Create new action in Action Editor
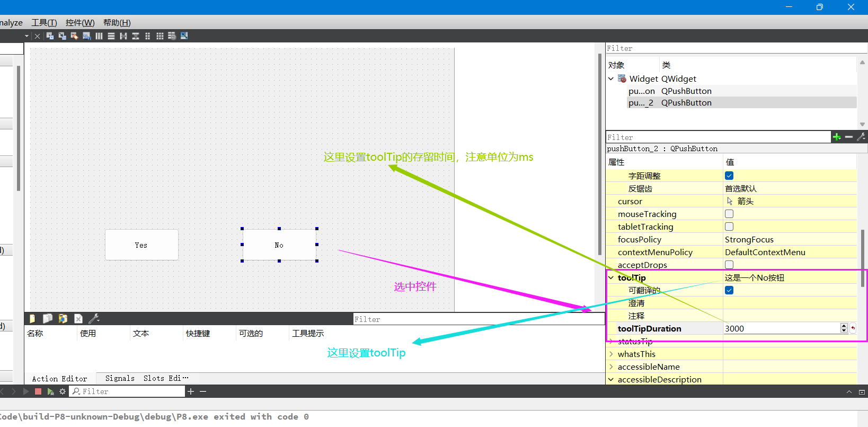The width and height of the screenshot is (868, 427). 32,318
